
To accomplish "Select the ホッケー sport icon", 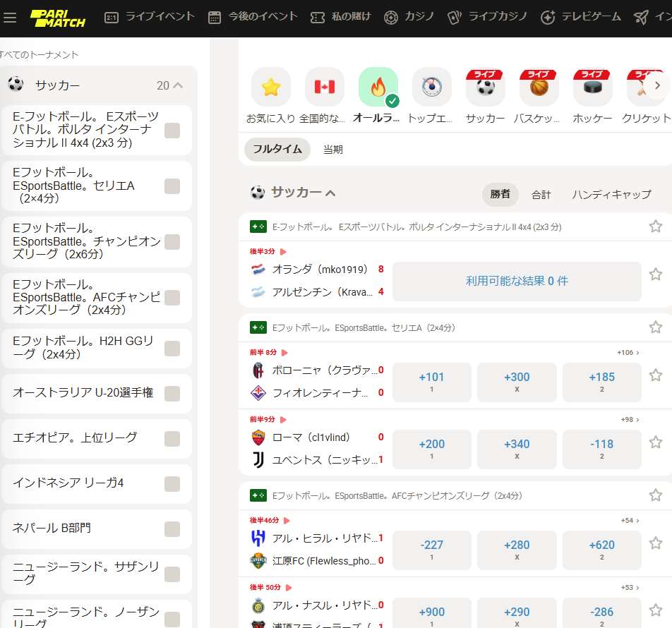I will coord(592,86).
